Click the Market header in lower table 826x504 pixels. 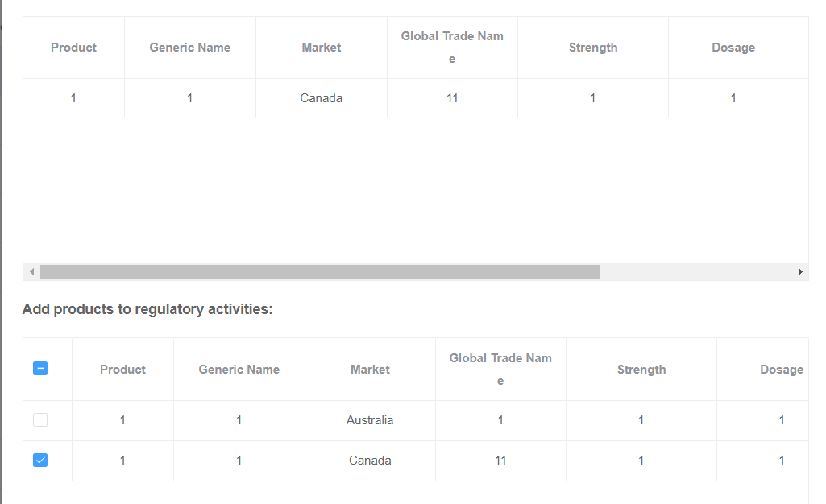pyautogui.click(x=370, y=370)
